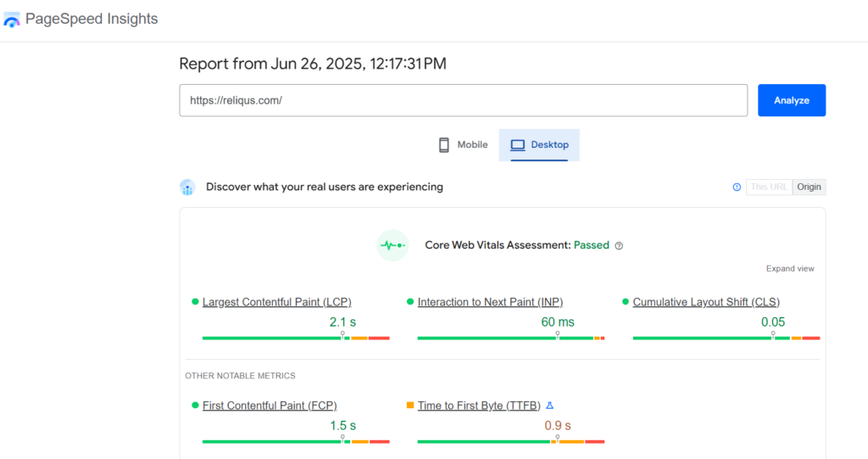Click the green dot beside FCP
This screenshot has width=868, height=459.
(x=195, y=406)
